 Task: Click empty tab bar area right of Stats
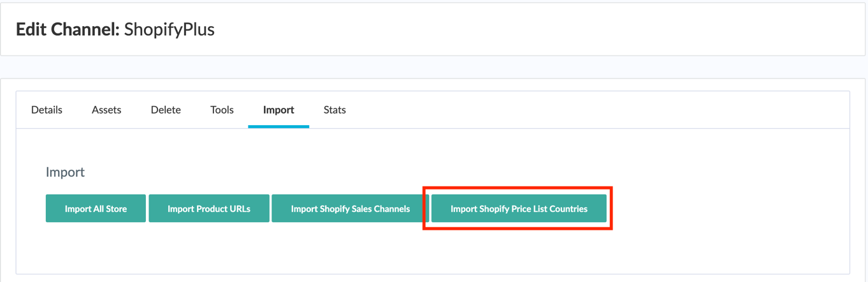[574, 110]
